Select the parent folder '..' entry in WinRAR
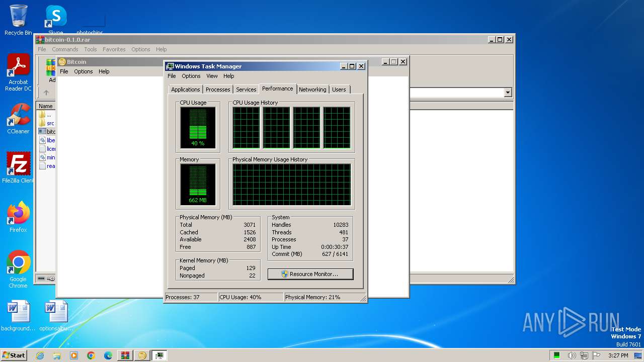644x362 pixels. coord(45,115)
